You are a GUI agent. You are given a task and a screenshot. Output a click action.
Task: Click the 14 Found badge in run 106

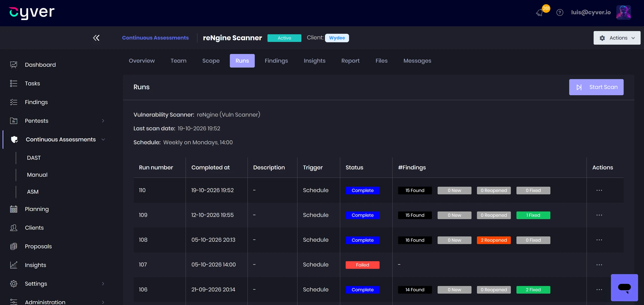tap(415, 290)
